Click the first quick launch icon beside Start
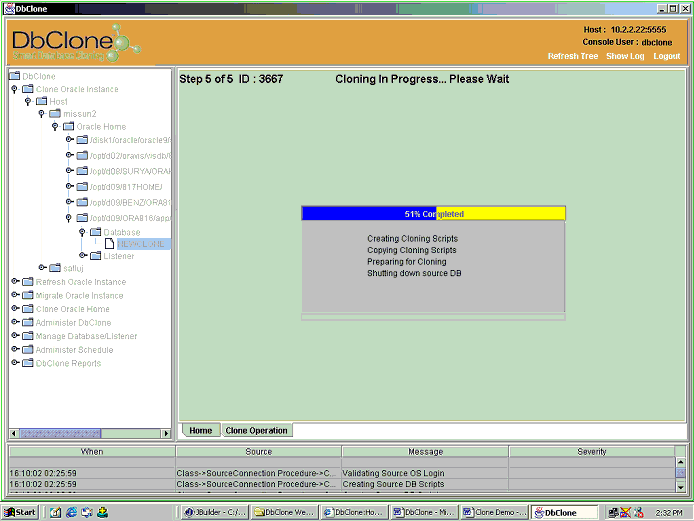 click(55, 512)
